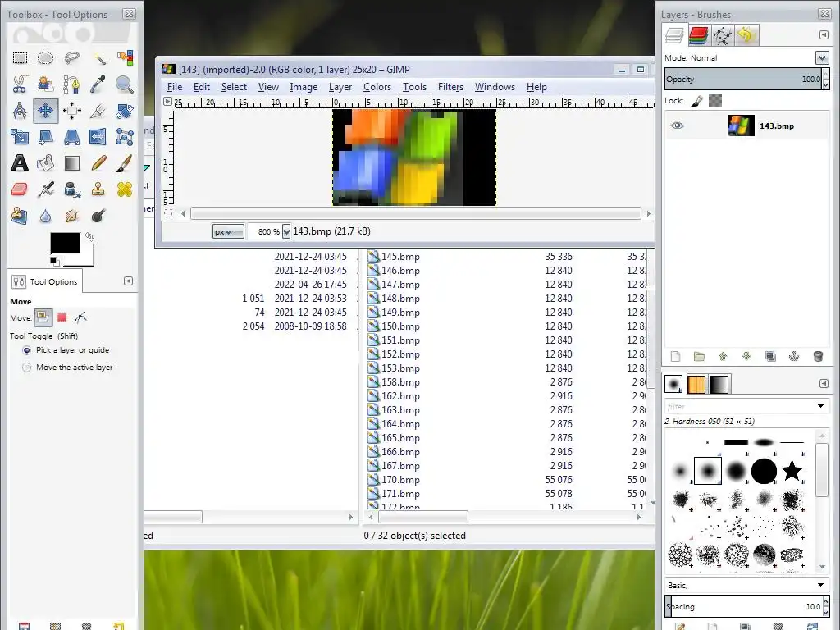Select the Smudge tool
The image size is (840, 630).
(x=72, y=216)
